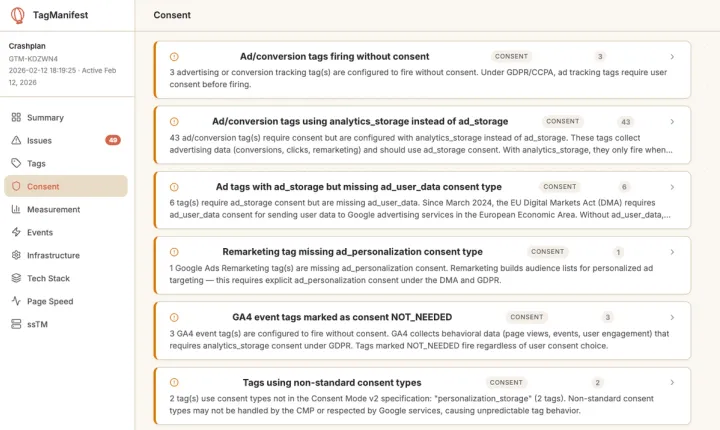
Task: Open the Page Speed section
Action: [x=66, y=301]
